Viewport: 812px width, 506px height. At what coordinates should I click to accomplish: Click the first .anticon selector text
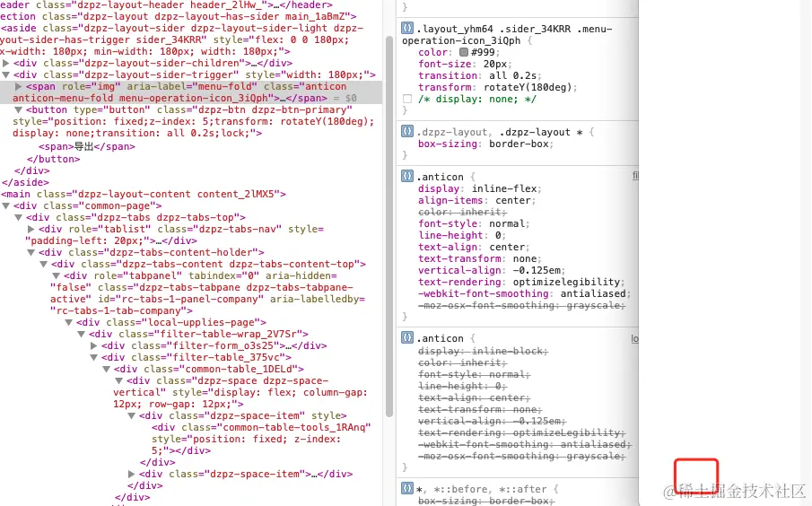coord(441,177)
